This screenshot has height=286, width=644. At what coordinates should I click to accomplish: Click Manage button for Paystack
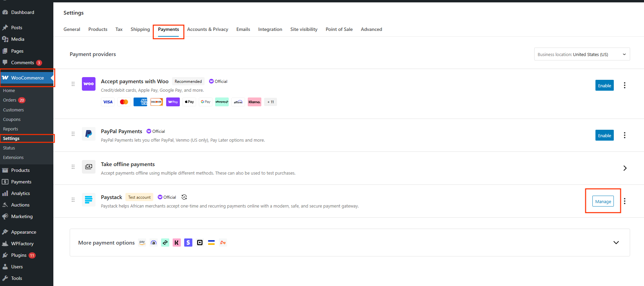[603, 201]
